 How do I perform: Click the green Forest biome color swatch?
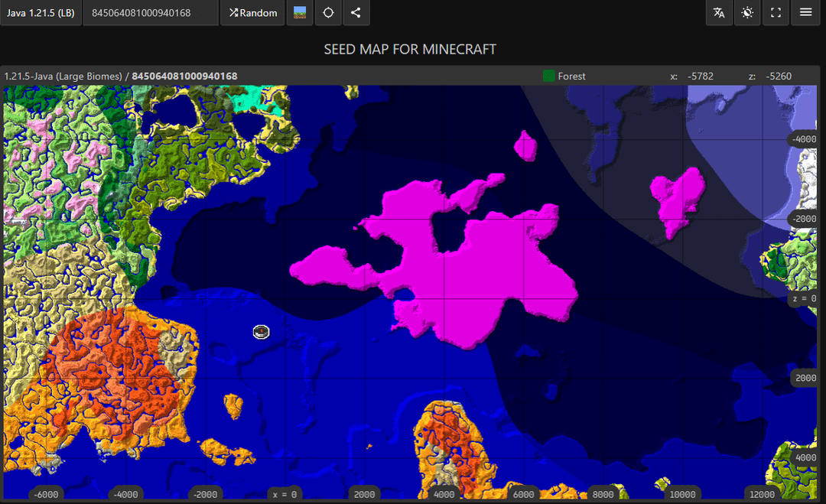coord(548,76)
